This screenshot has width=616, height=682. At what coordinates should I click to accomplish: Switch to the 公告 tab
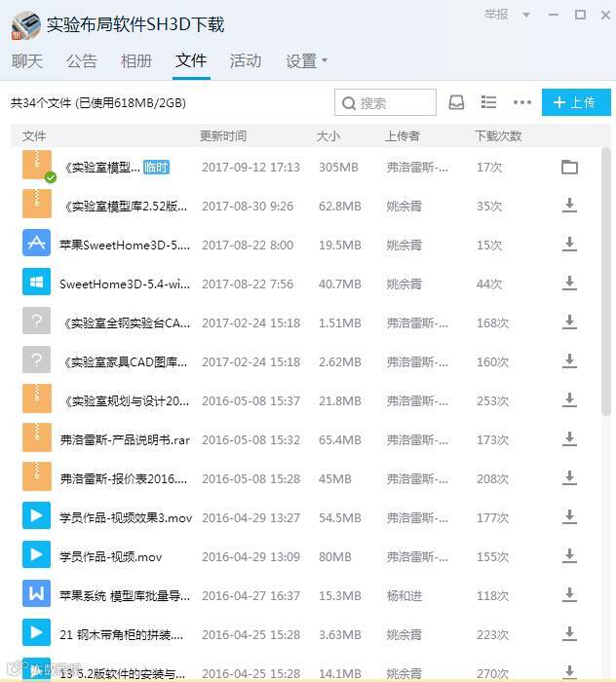coord(82,60)
